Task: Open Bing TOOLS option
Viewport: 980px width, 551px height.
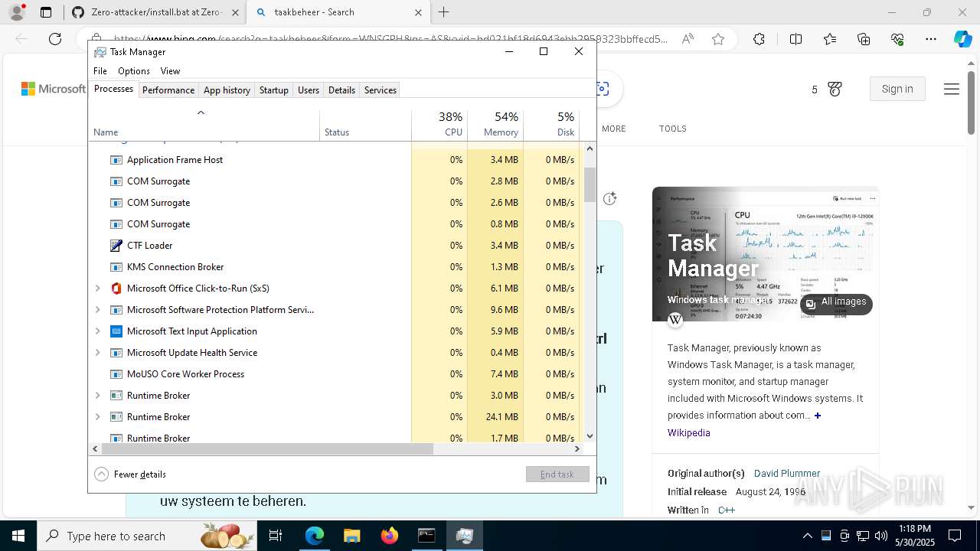Action: pos(673,129)
